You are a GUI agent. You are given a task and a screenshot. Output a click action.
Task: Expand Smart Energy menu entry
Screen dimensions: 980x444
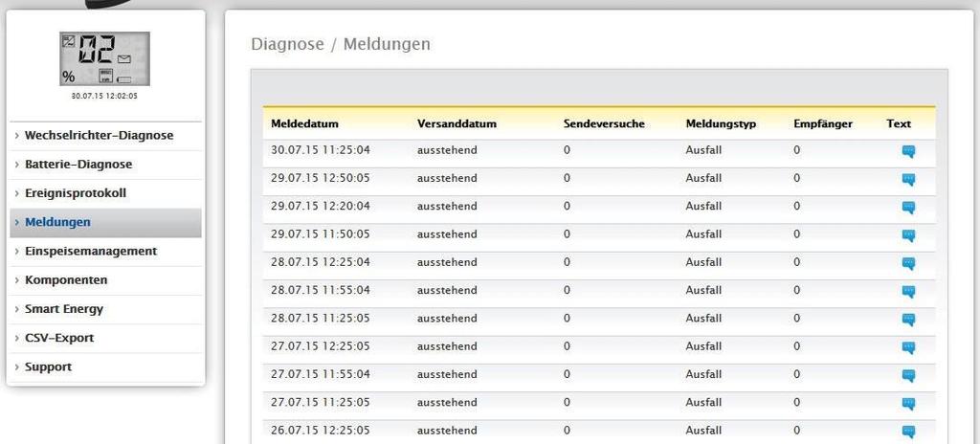[x=64, y=309]
